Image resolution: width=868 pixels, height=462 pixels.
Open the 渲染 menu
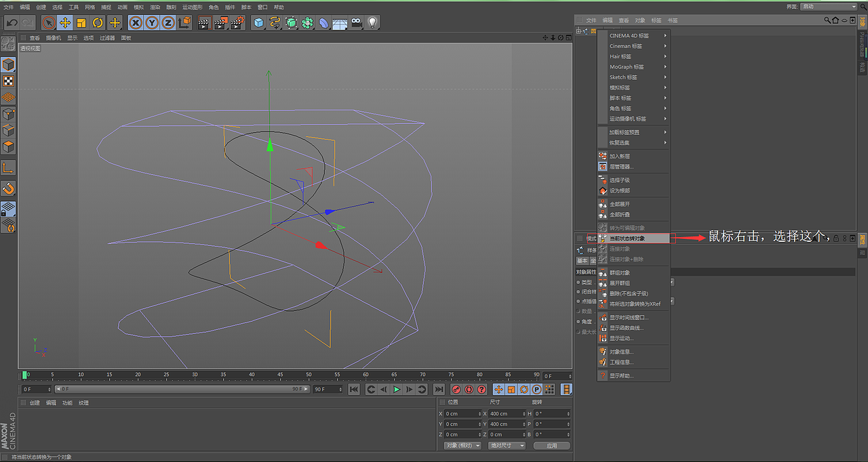point(155,7)
